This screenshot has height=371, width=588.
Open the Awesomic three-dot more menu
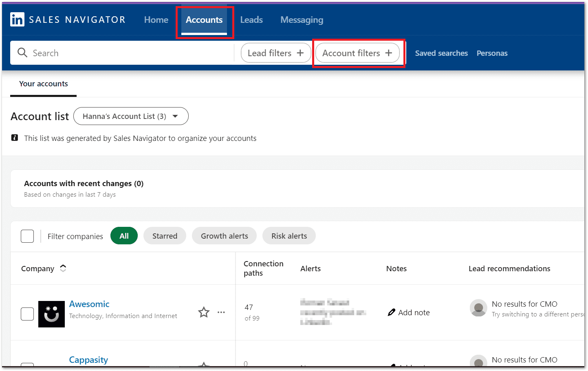coord(221,312)
